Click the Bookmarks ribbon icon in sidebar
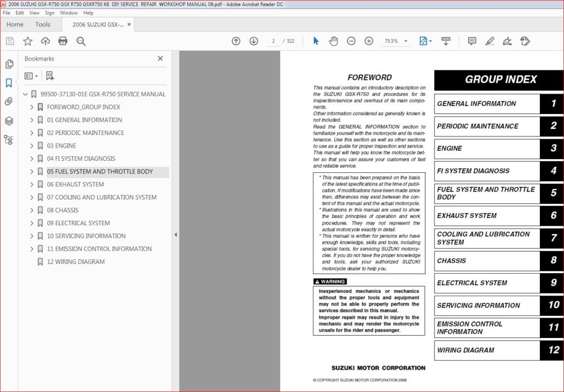This screenshot has height=392, width=564. pyautogui.click(x=9, y=83)
